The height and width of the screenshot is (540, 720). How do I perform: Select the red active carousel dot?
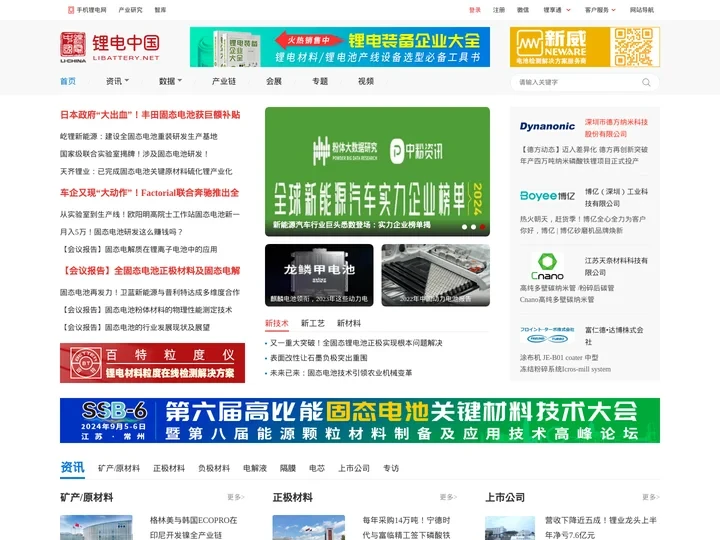point(482,227)
